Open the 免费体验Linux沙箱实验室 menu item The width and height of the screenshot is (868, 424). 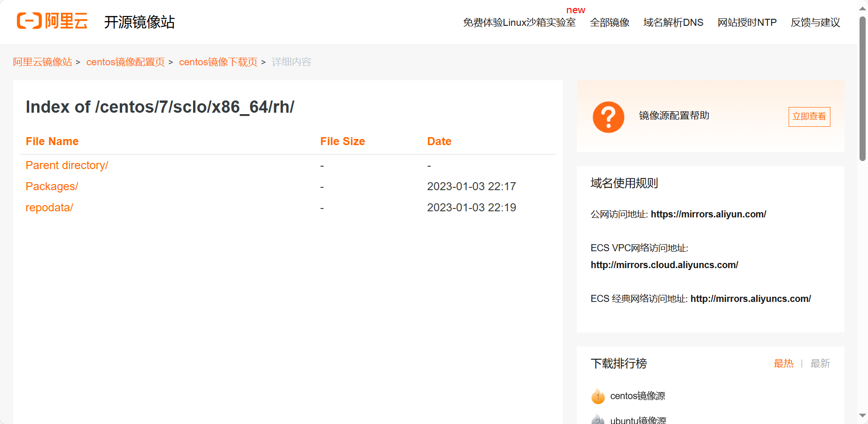519,23
